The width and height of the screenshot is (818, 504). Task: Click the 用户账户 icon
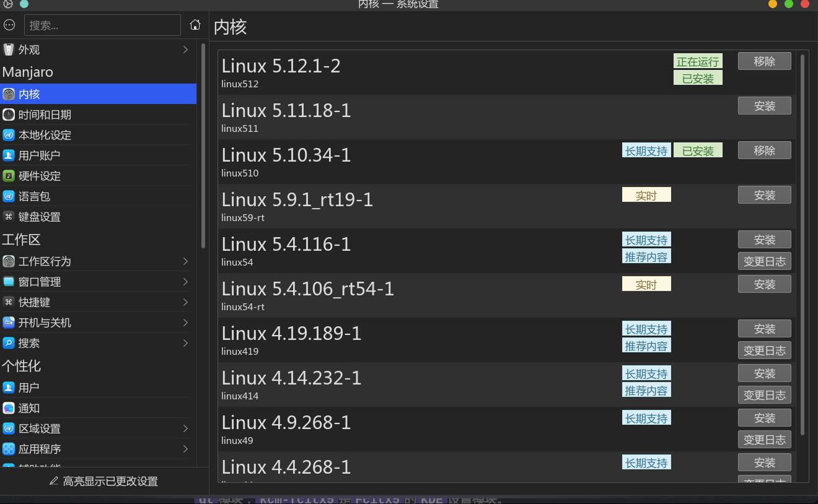[x=9, y=155]
